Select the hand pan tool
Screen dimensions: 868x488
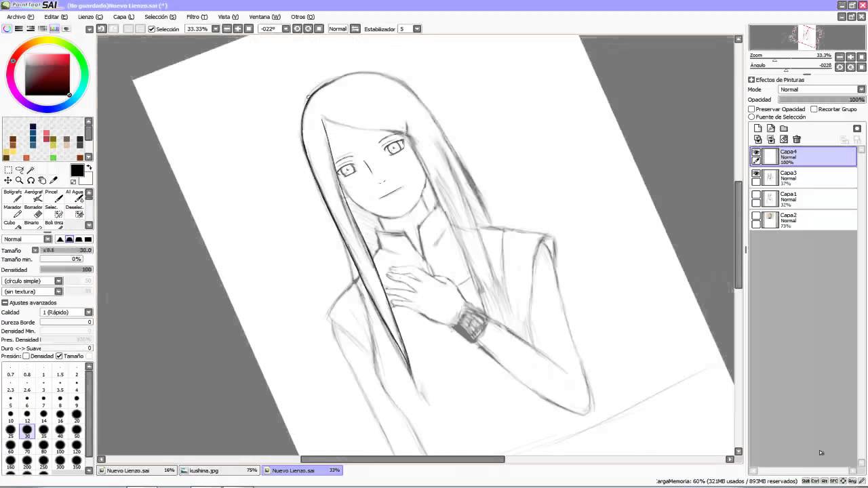click(x=42, y=180)
